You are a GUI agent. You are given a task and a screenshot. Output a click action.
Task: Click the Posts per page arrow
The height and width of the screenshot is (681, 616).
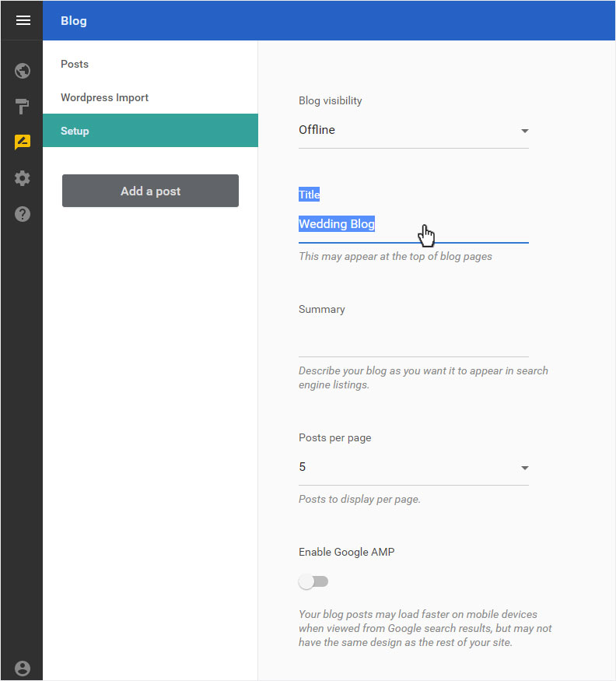pyautogui.click(x=524, y=468)
